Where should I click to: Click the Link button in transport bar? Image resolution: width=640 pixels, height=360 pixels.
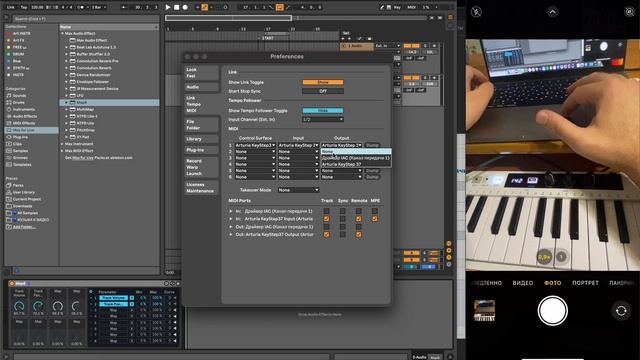pyautogui.click(x=11, y=7)
